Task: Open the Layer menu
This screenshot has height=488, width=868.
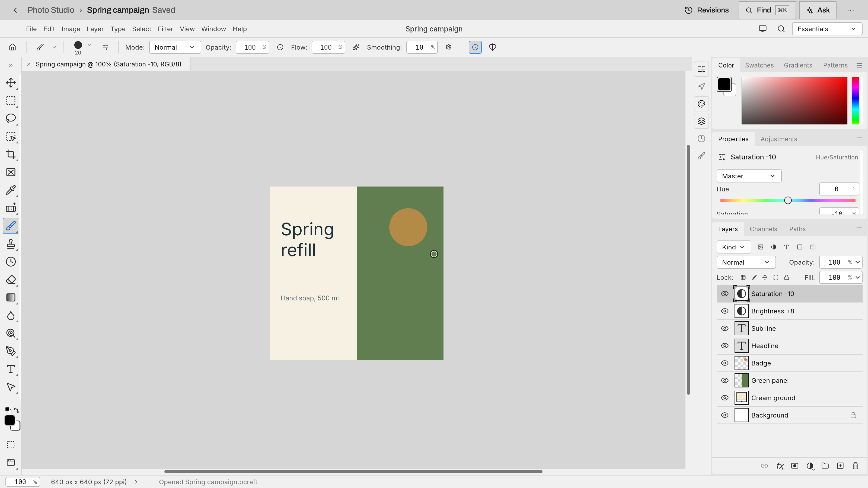Action: (95, 29)
